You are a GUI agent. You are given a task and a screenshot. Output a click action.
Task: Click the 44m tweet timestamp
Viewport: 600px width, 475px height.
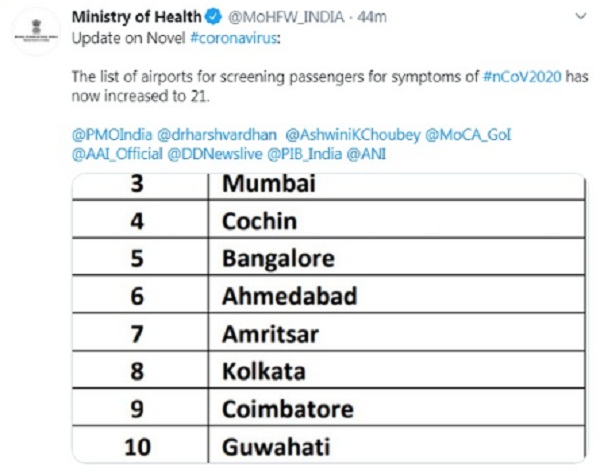tap(372, 17)
